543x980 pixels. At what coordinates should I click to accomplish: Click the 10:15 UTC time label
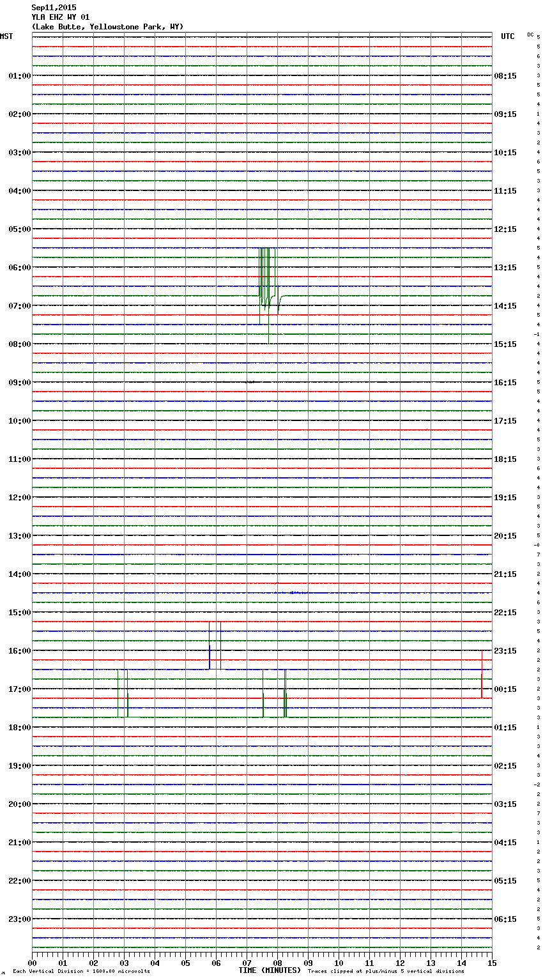pos(505,152)
